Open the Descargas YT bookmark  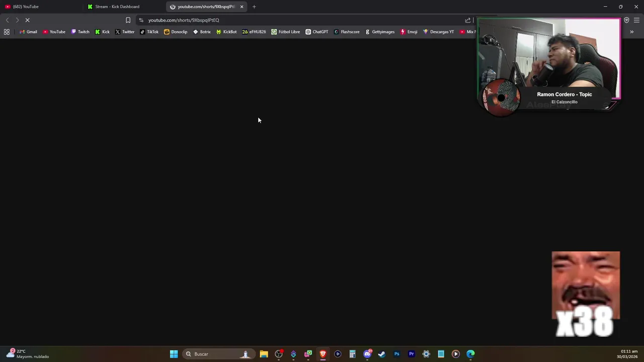click(x=438, y=32)
